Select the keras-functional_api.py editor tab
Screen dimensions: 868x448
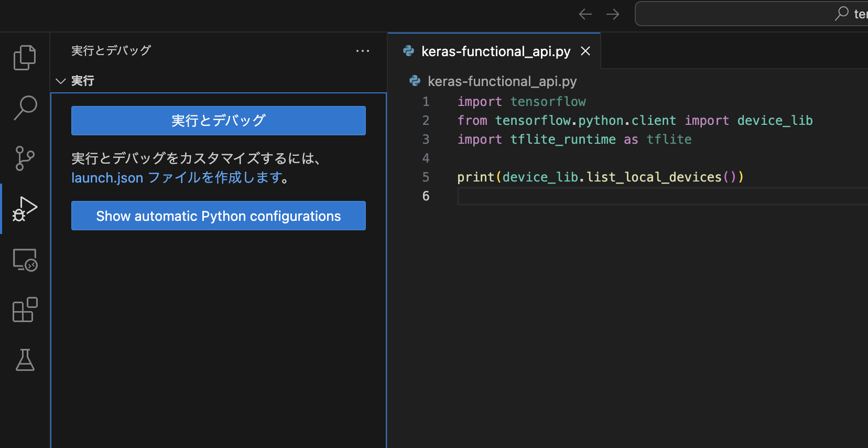coord(494,51)
